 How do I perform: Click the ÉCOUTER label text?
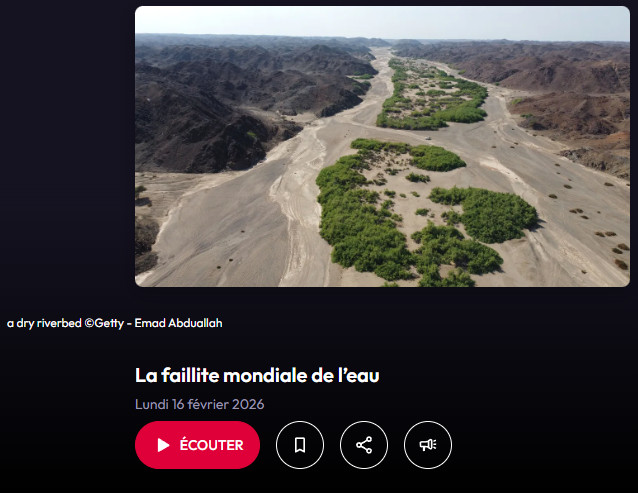point(211,445)
